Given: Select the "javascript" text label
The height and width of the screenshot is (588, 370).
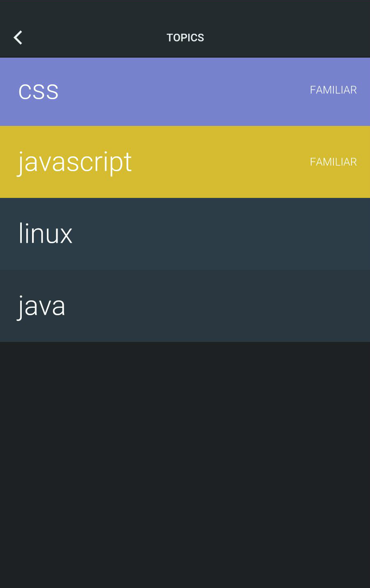Looking at the screenshot, I should tap(75, 162).
